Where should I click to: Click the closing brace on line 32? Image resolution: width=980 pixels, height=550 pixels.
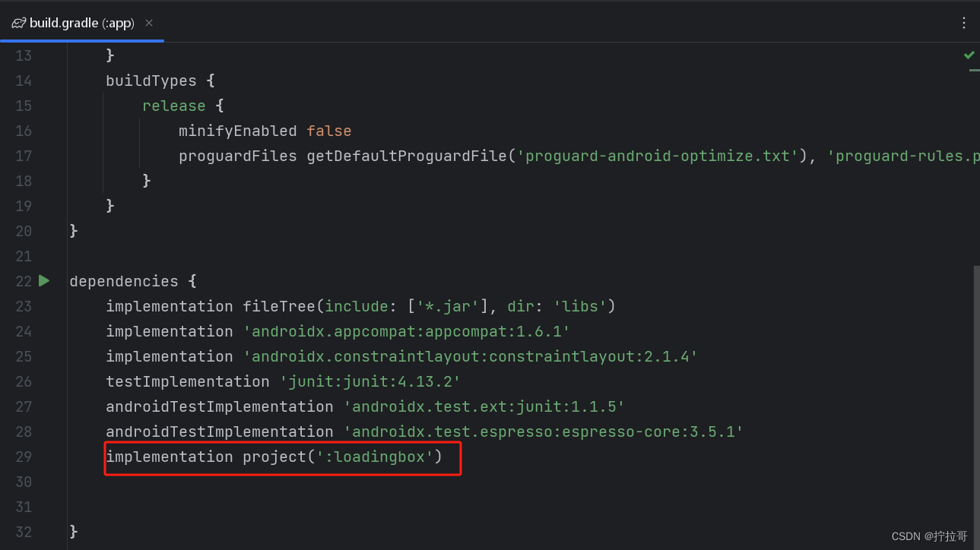point(74,532)
